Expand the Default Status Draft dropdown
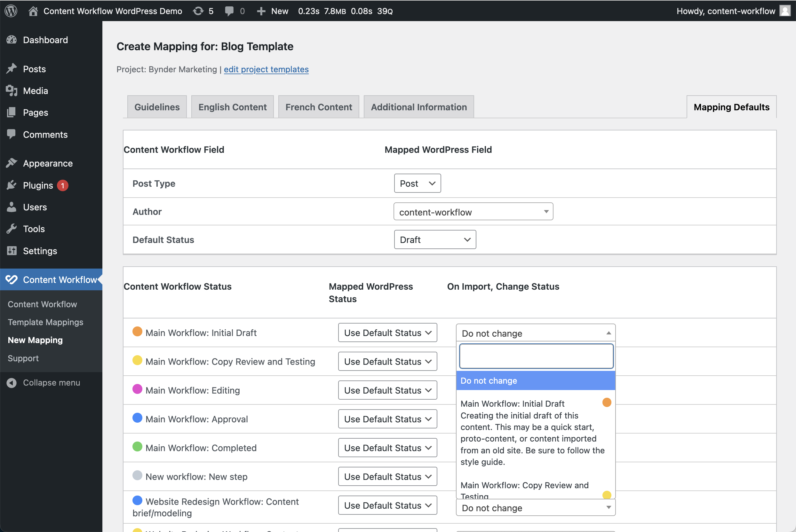Image resolution: width=796 pixels, height=532 pixels. [x=434, y=239]
